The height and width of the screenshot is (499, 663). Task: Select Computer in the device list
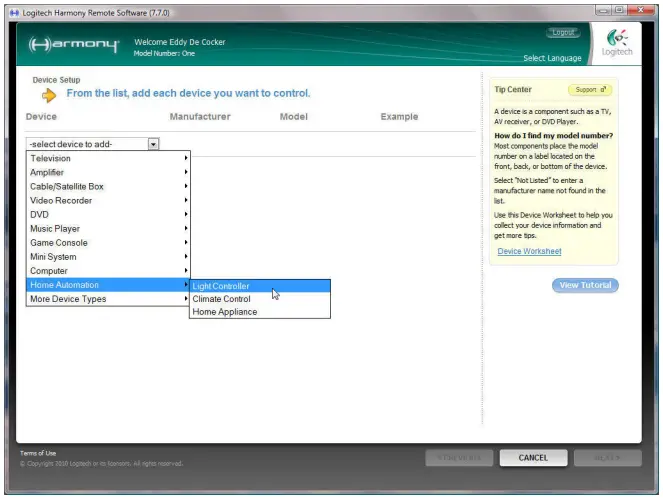[108, 271]
